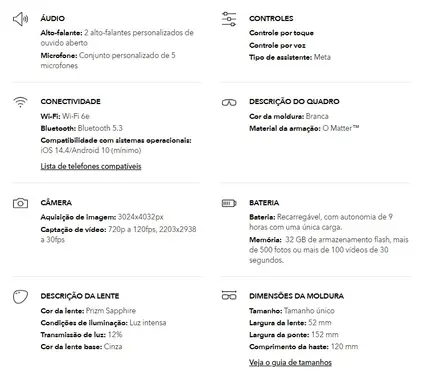Click the CONECTIVIDADE section heading
Screen dimensions: 440x381
pyautogui.click(x=70, y=101)
